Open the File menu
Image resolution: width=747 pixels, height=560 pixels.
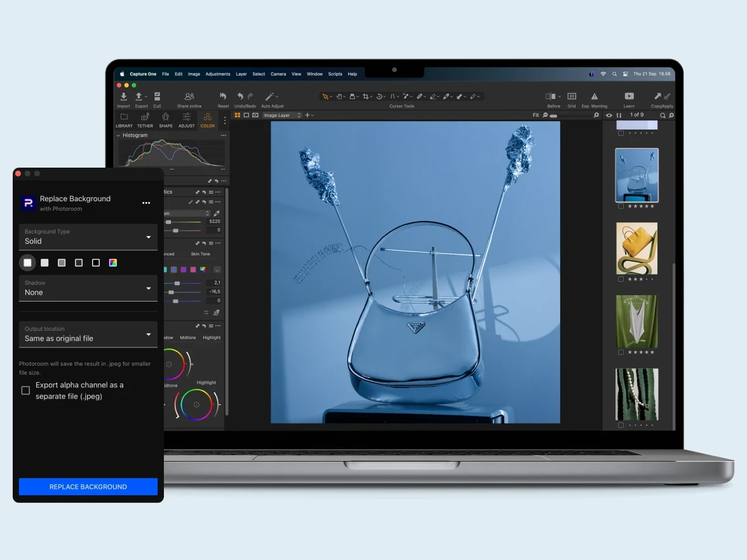point(165,74)
